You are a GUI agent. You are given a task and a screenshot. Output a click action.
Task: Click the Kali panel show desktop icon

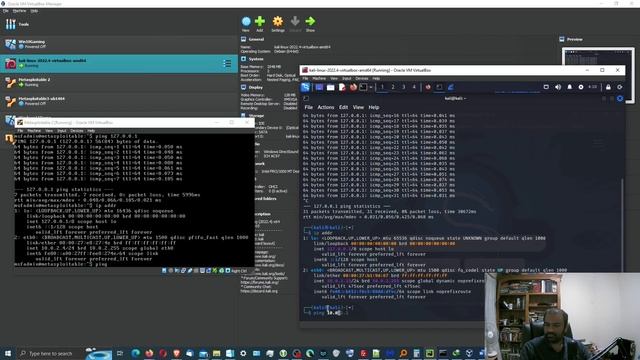319,87
